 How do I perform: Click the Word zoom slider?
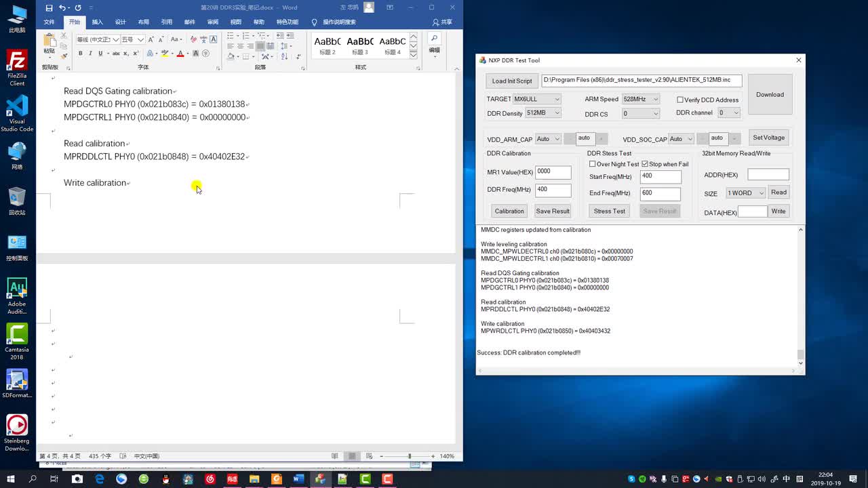[x=410, y=456]
